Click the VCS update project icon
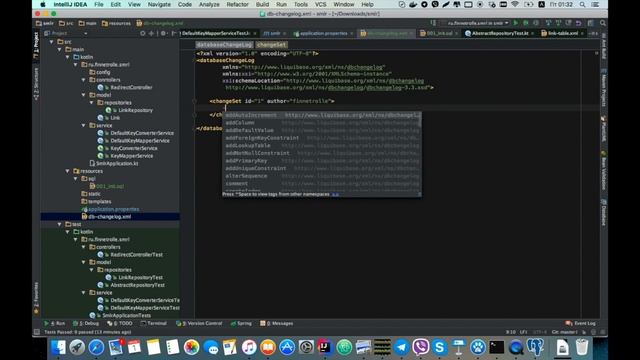640x360 pixels. point(549,23)
